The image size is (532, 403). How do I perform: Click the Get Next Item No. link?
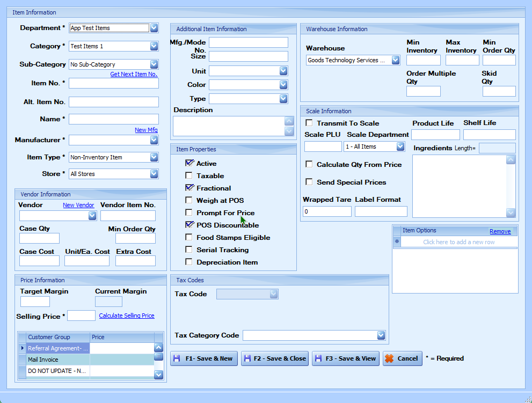click(134, 74)
